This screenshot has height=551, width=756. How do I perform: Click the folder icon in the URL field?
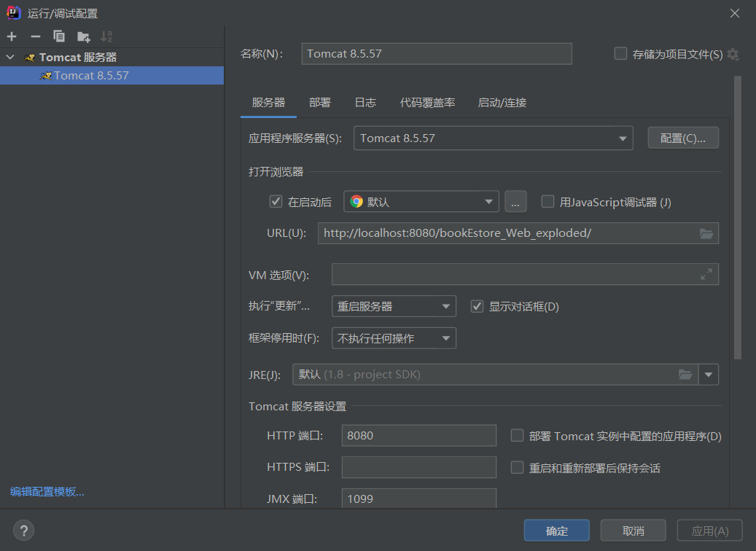click(x=706, y=234)
